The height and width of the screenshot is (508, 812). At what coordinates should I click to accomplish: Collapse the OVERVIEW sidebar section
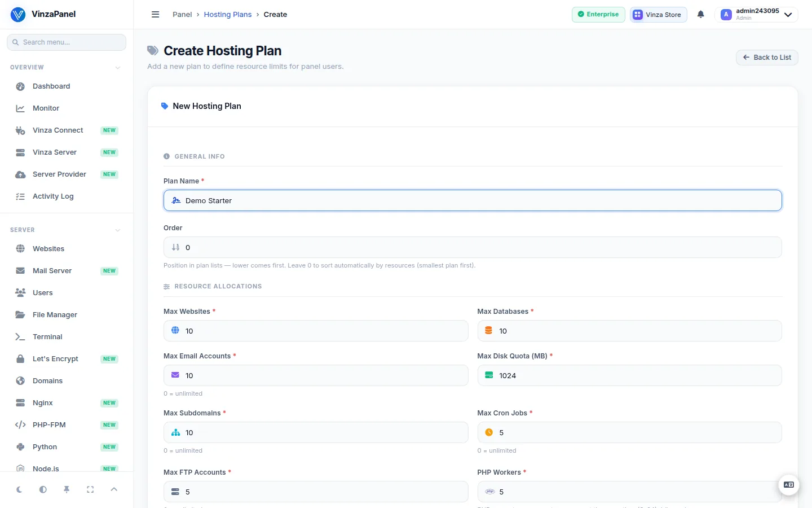[x=117, y=68]
